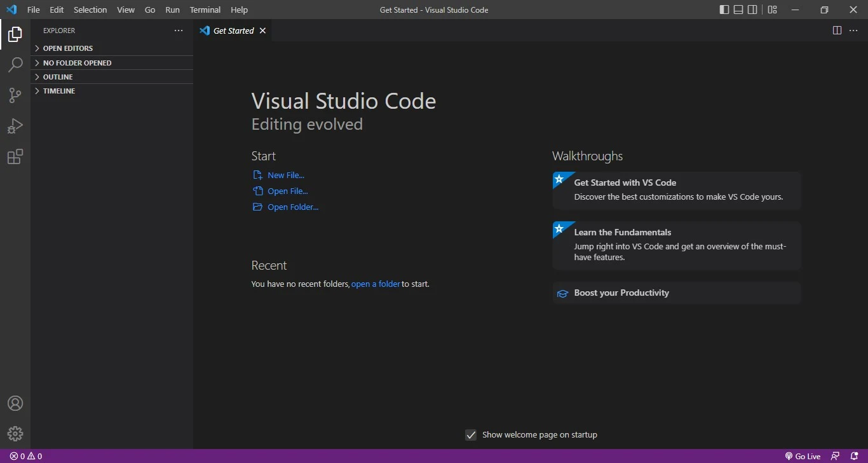
Task: Open the Run menu
Action: tap(172, 10)
